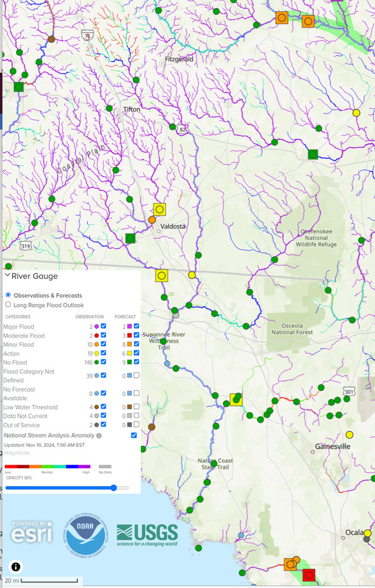
Task: Toggle Moderate Flood observation checkbox
Action: (103, 335)
